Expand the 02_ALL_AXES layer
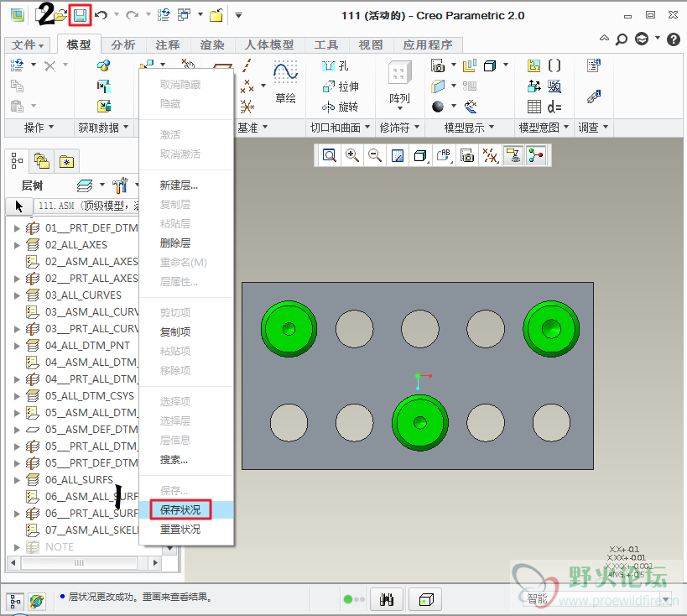This screenshot has width=687, height=616. tap(17, 245)
